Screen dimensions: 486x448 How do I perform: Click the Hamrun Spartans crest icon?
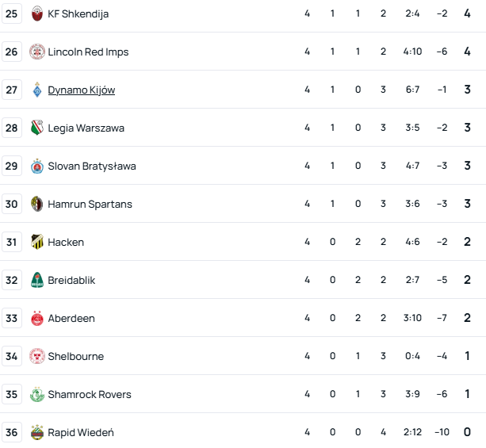tap(37, 204)
